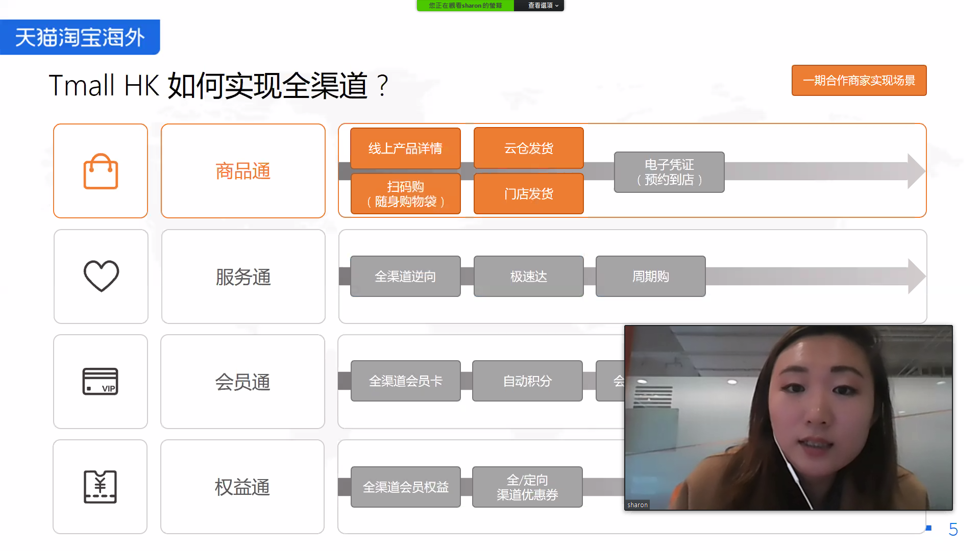Click the 电子凭证 (预约到店) grey tile
Image resolution: width=980 pixels, height=551 pixels.
[669, 172]
